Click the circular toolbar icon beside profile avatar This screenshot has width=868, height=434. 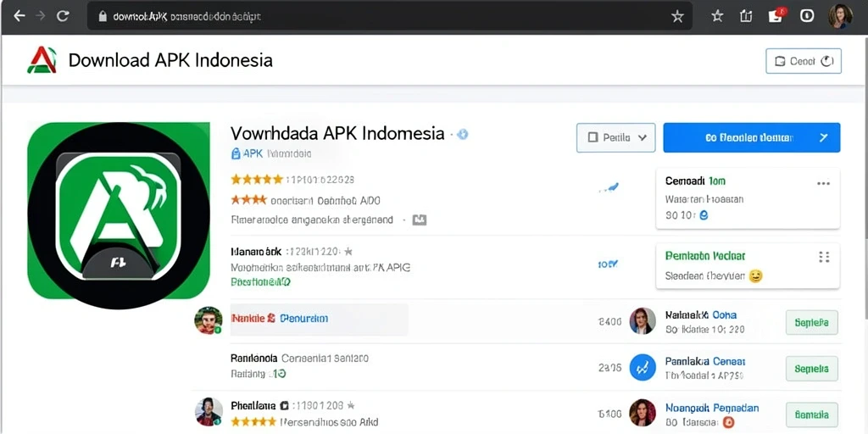coord(807,16)
